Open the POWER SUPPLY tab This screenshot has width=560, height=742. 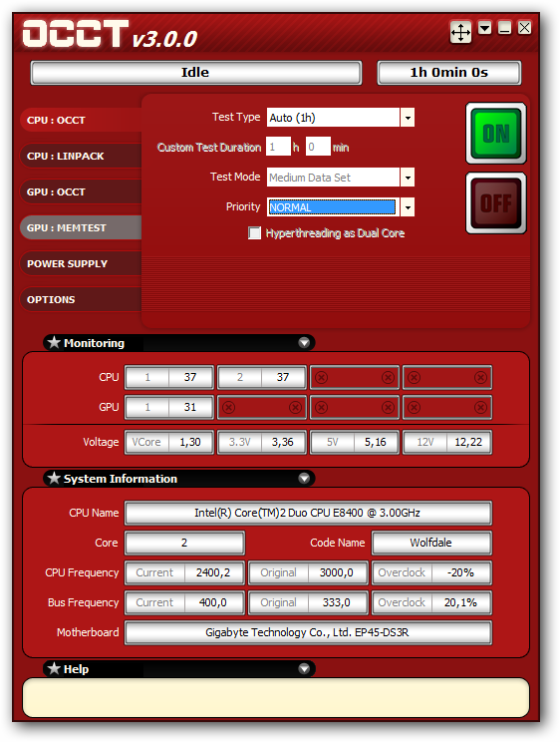(81, 263)
